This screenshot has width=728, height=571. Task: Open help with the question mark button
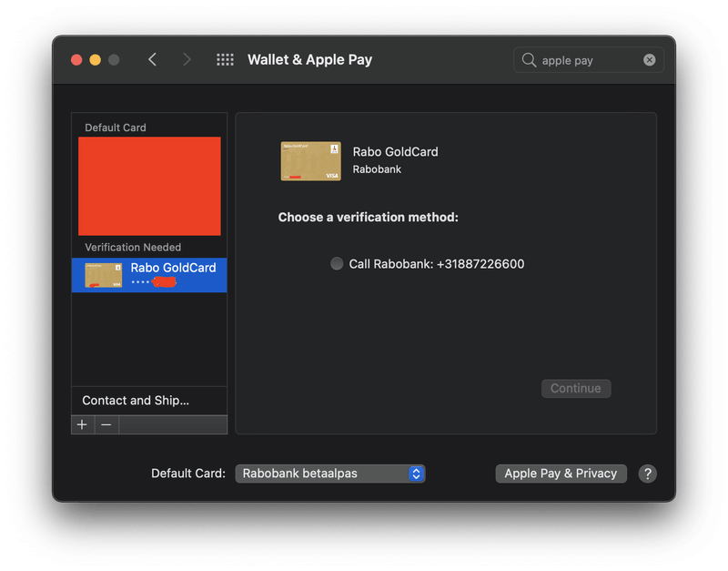(x=647, y=474)
